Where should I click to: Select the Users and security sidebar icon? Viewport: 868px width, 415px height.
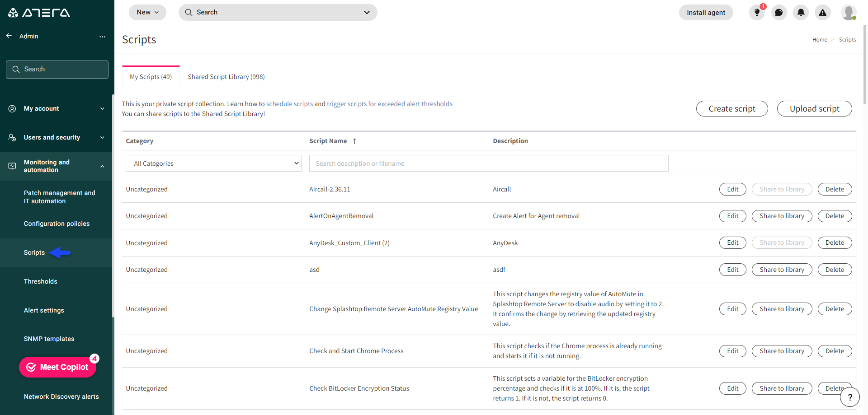[x=12, y=137]
